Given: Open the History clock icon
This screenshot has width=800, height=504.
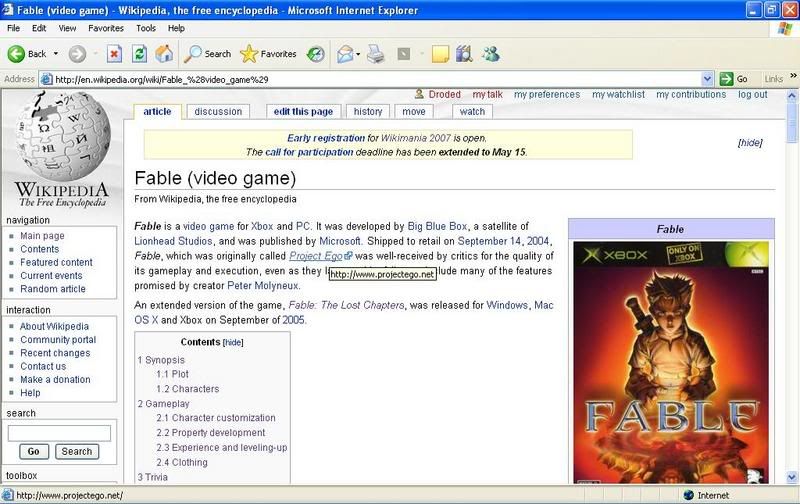Looking at the screenshot, I should click(x=315, y=54).
